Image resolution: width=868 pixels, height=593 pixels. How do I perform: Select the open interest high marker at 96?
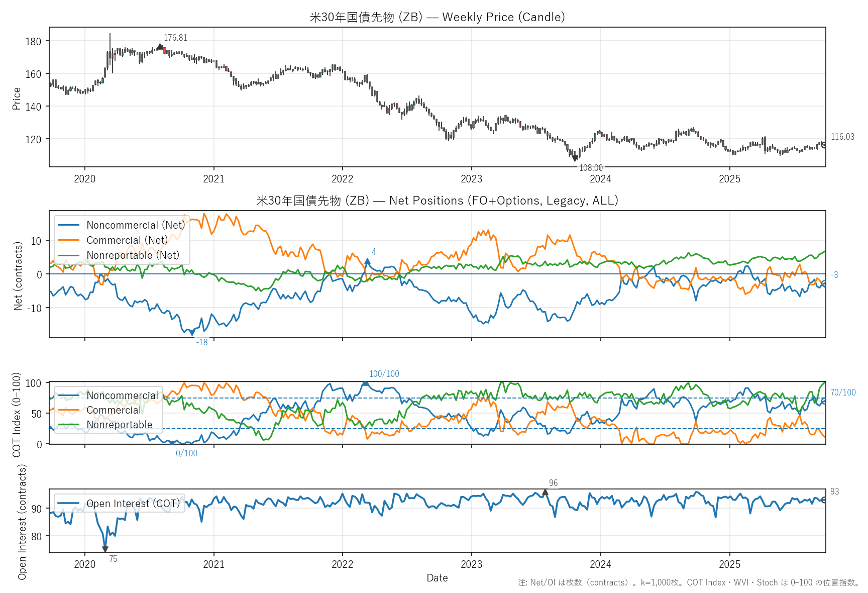[x=545, y=492]
